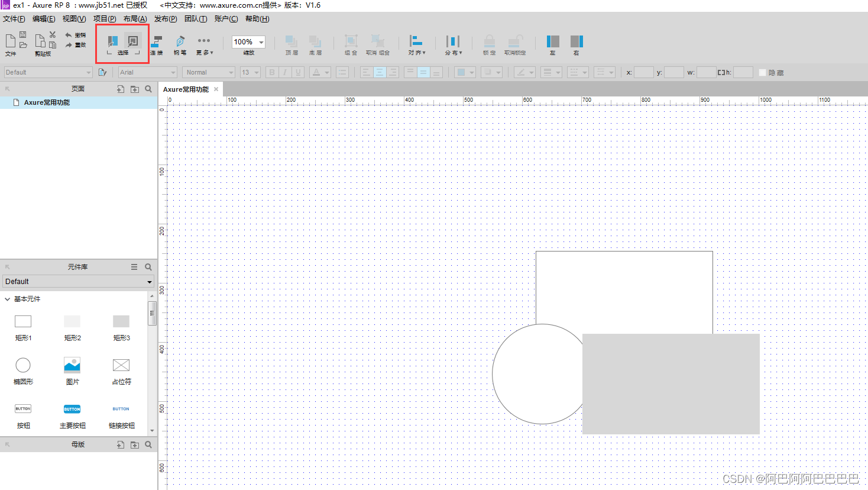This screenshot has width=868, height=490.
Task: Open the font color picker
Action: coord(320,72)
